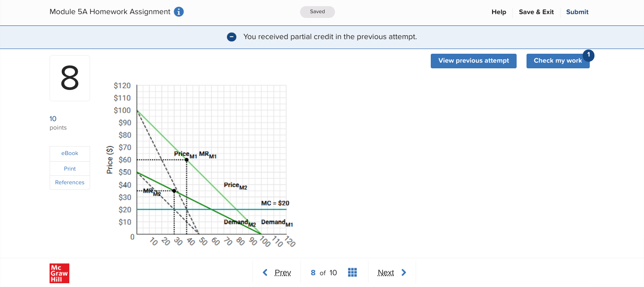Click the McGraw Hill logo
The height and width of the screenshot is (287, 644).
point(59,273)
